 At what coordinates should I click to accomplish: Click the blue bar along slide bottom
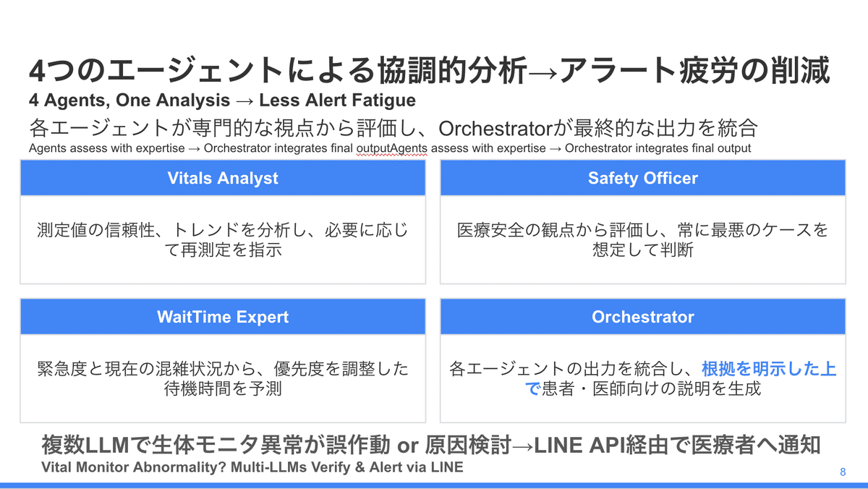click(x=434, y=485)
